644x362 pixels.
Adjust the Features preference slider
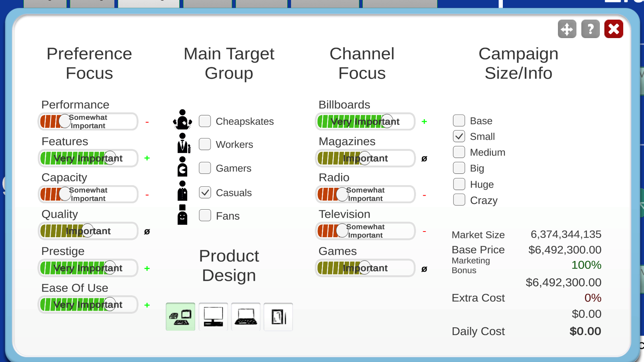coord(88,158)
